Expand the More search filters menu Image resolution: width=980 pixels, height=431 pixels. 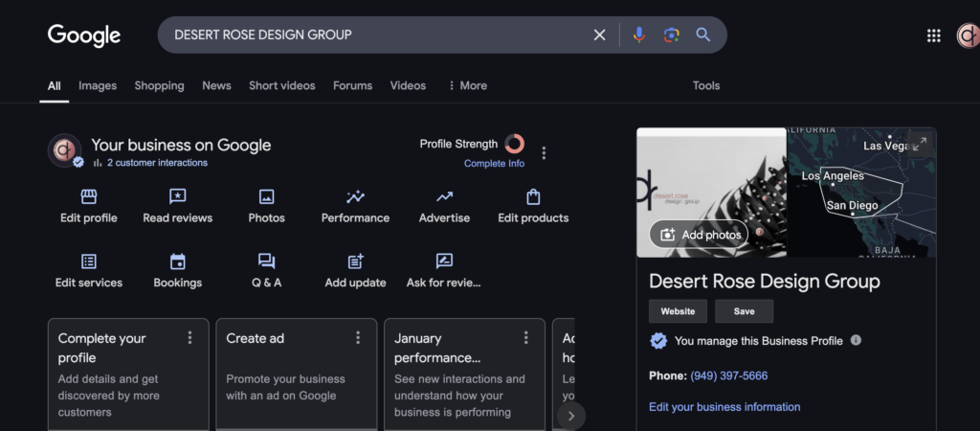(x=467, y=85)
